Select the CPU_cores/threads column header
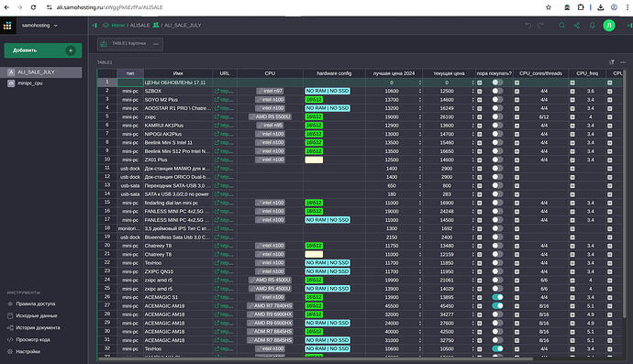633x364 pixels. [541, 73]
